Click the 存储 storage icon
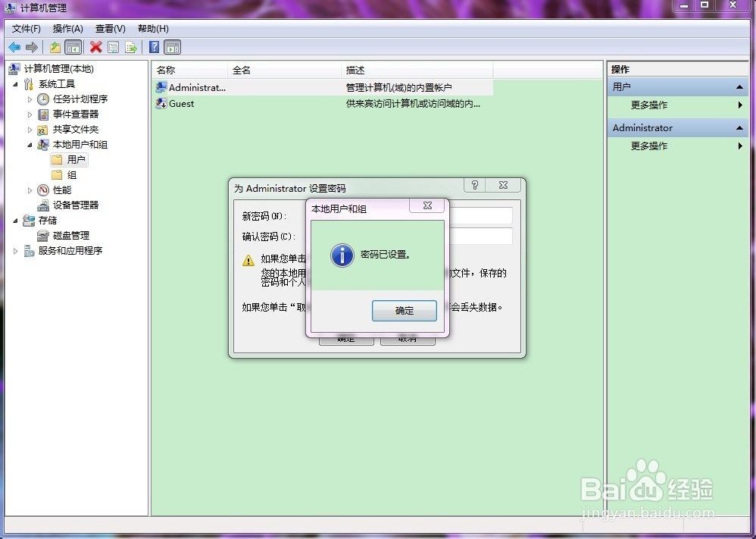The height and width of the screenshot is (539, 756). click(x=29, y=221)
